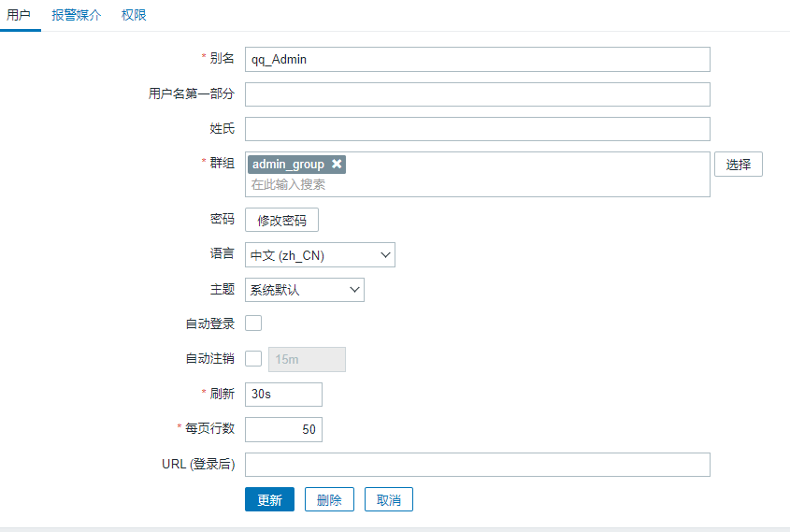Click the 每页行数 field
This screenshot has height=532, width=790.
pyautogui.click(x=283, y=429)
